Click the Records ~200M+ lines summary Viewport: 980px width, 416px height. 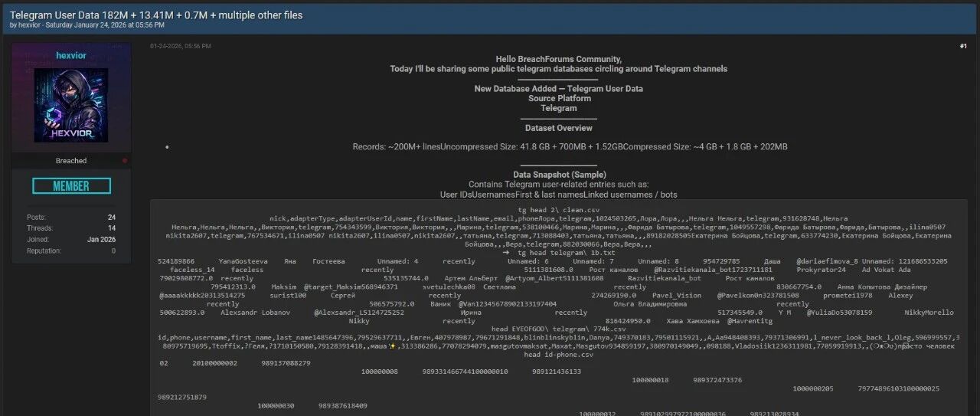(570, 147)
